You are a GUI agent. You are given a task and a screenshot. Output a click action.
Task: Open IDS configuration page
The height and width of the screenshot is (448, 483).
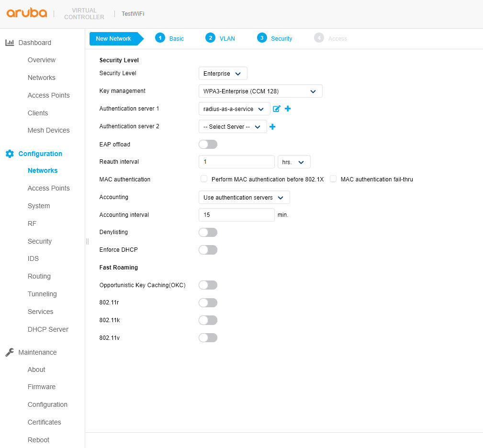(x=33, y=258)
